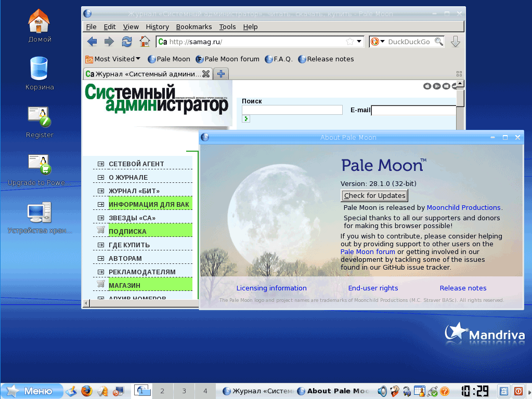
Task: Click the Apple App Store icon on the page
Action: coord(427,86)
